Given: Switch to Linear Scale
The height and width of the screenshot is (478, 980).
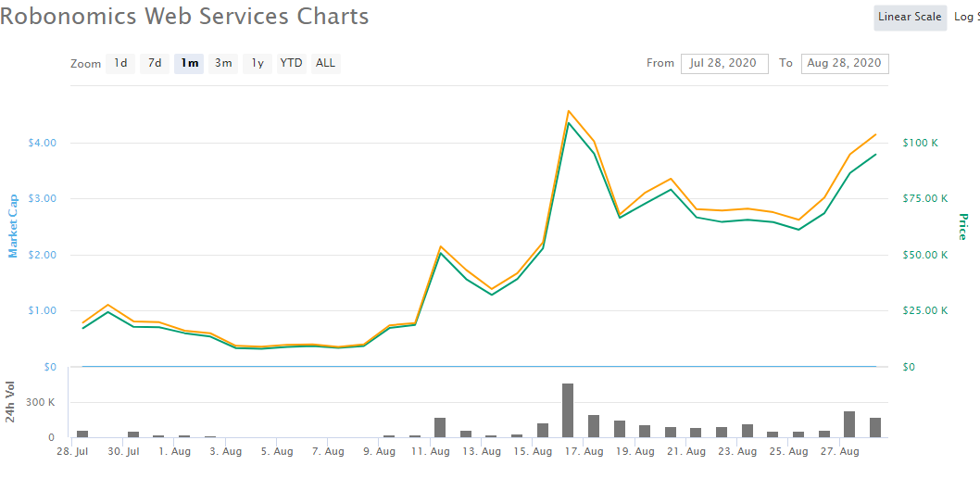Looking at the screenshot, I should pyautogui.click(x=910, y=17).
